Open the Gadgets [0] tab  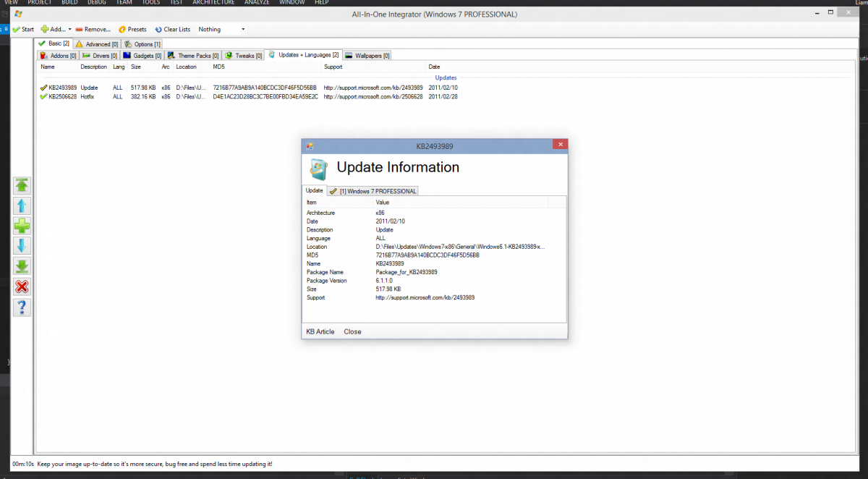142,55
